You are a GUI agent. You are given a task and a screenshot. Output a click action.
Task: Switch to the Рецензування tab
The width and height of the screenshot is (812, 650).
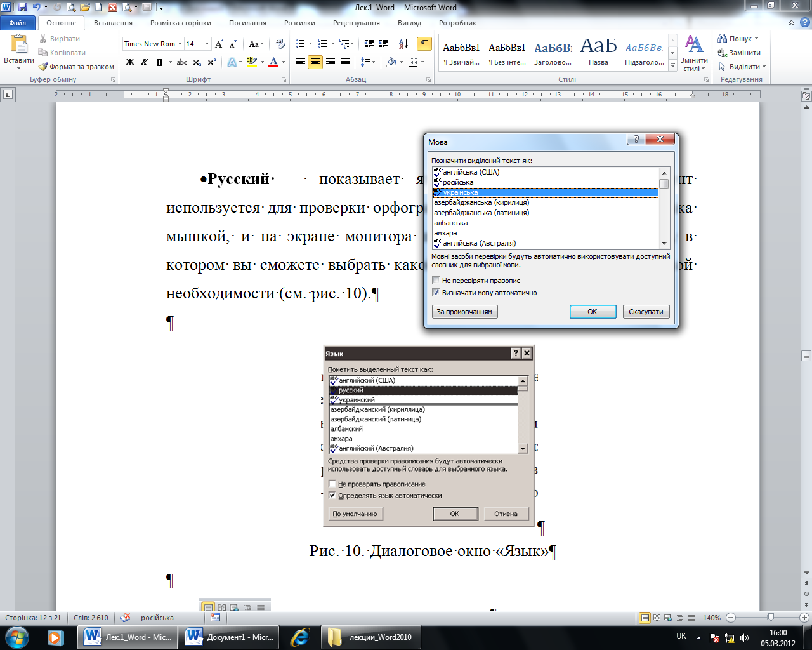(x=357, y=23)
